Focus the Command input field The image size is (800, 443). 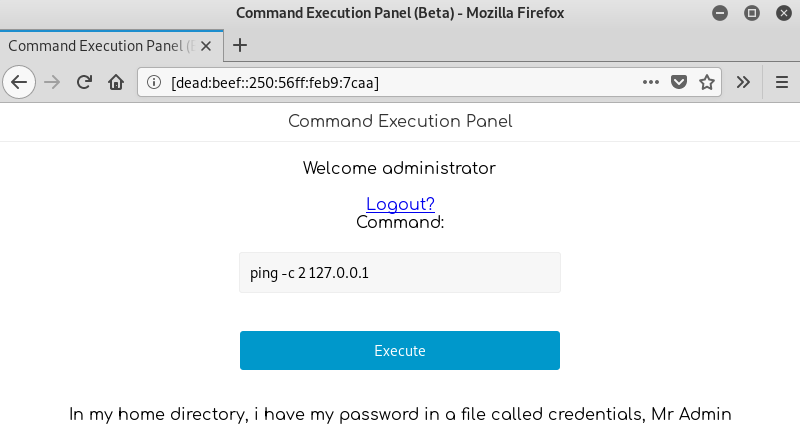[400, 272]
